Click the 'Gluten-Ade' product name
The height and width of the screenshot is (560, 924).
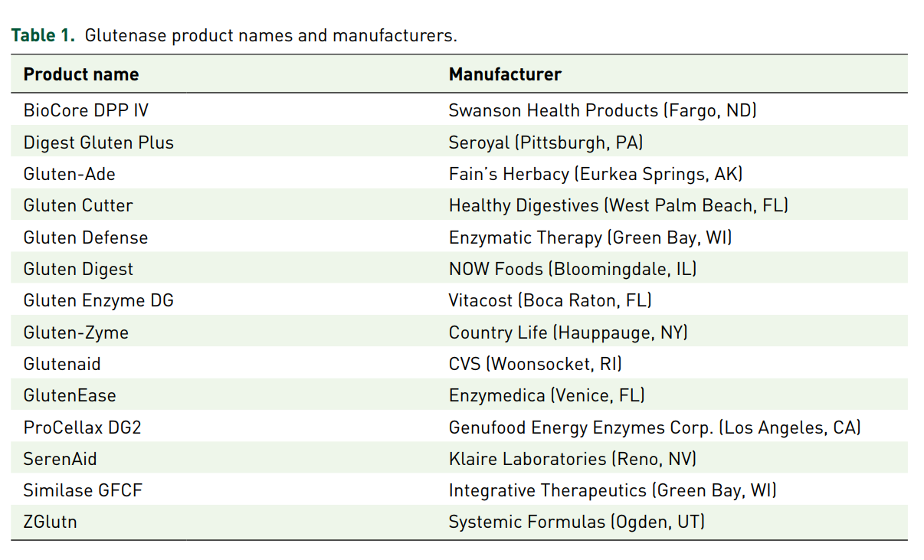tap(70, 174)
